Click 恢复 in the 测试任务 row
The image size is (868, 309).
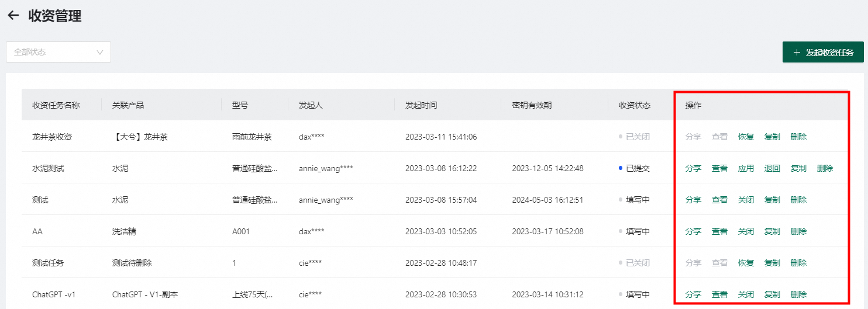coord(746,263)
